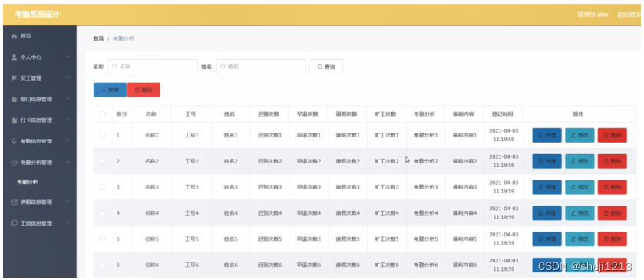Toggle the select-all checkbox in table header
This screenshot has width=644, height=280.
point(103,114)
